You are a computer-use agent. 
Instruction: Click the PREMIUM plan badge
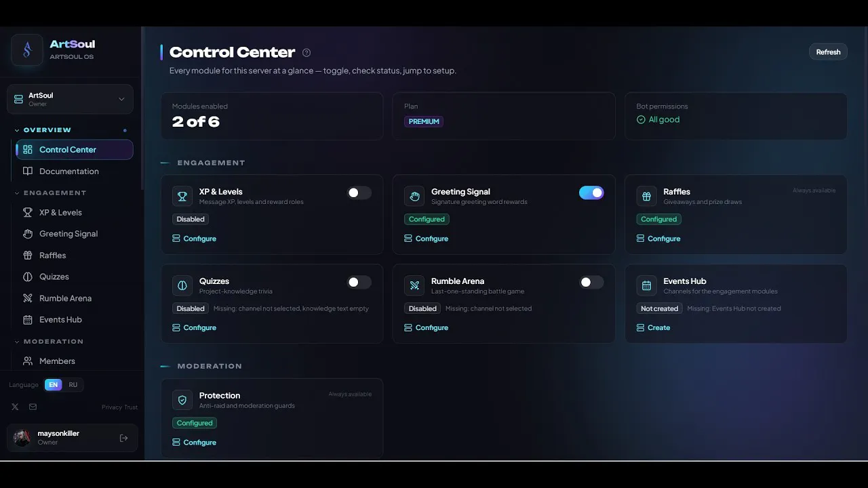pos(424,122)
